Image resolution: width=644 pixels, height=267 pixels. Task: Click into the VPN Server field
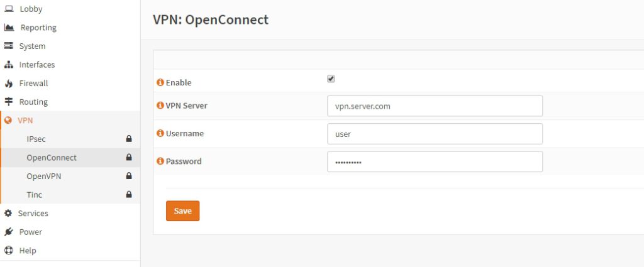[x=435, y=106]
